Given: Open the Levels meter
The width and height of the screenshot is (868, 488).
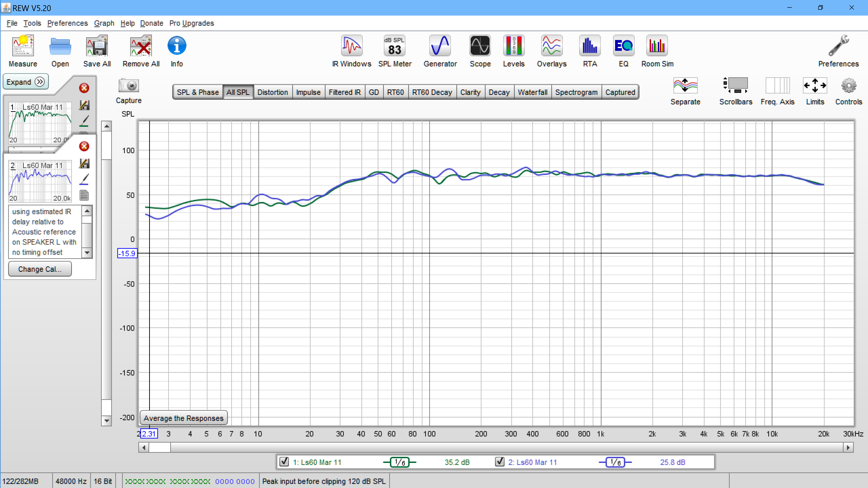Looking at the screenshot, I should [514, 46].
